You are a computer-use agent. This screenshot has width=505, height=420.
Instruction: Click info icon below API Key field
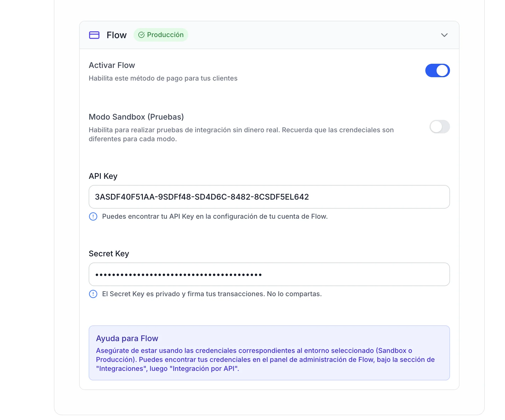pyautogui.click(x=93, y=216)
